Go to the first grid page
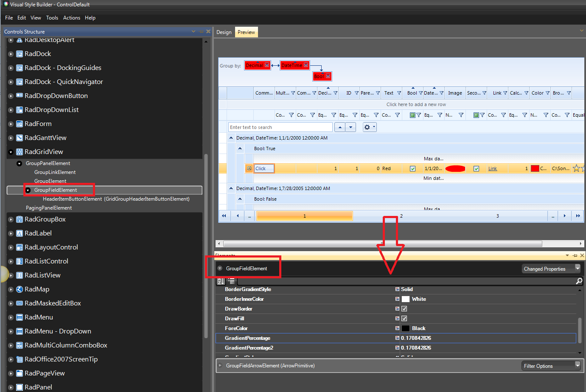586x392 pixels. pos(224,216)
